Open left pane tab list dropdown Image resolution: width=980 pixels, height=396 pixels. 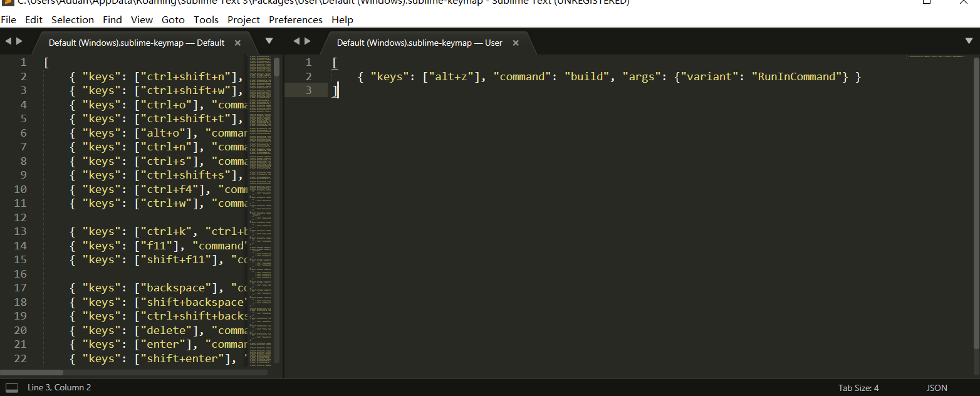pyautogui.click(x=269, y=41)
